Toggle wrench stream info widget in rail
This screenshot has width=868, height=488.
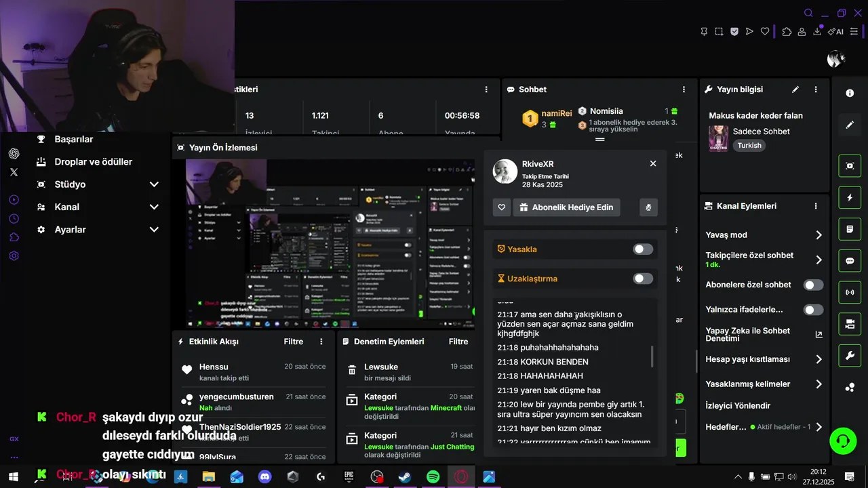(x=850, y=356)
